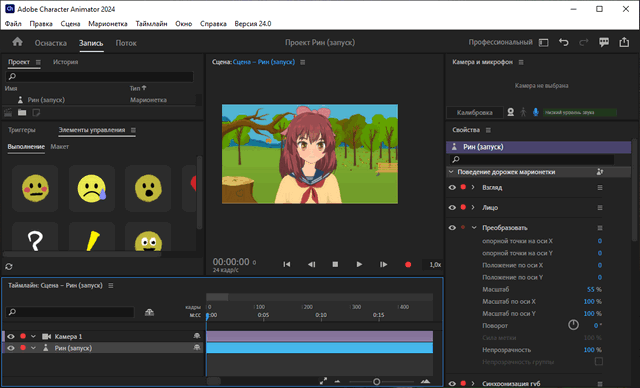Create new scene icon in Project panel
The width and height of the screenshot is (640, 388).
(8, 112)
